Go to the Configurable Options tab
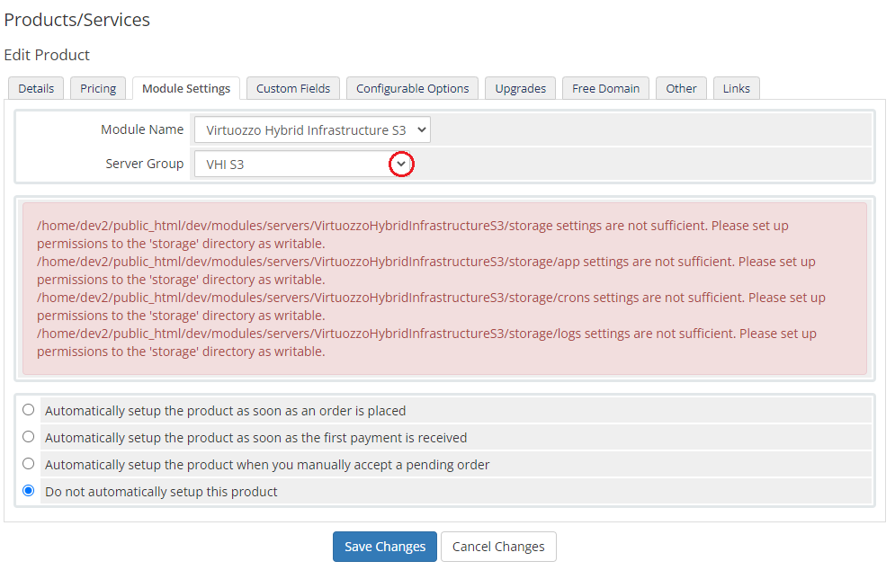 412,88
